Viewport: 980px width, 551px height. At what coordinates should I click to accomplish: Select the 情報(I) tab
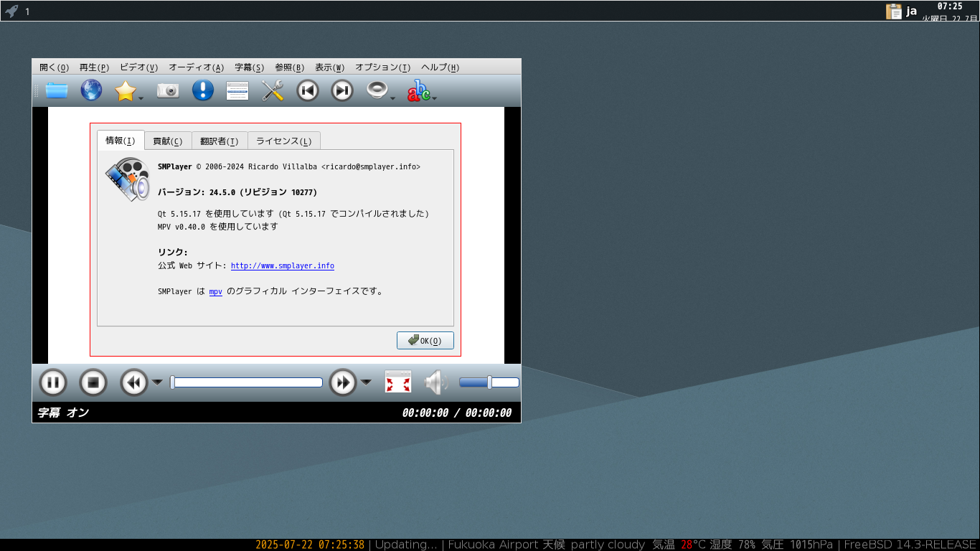point(121,141)
